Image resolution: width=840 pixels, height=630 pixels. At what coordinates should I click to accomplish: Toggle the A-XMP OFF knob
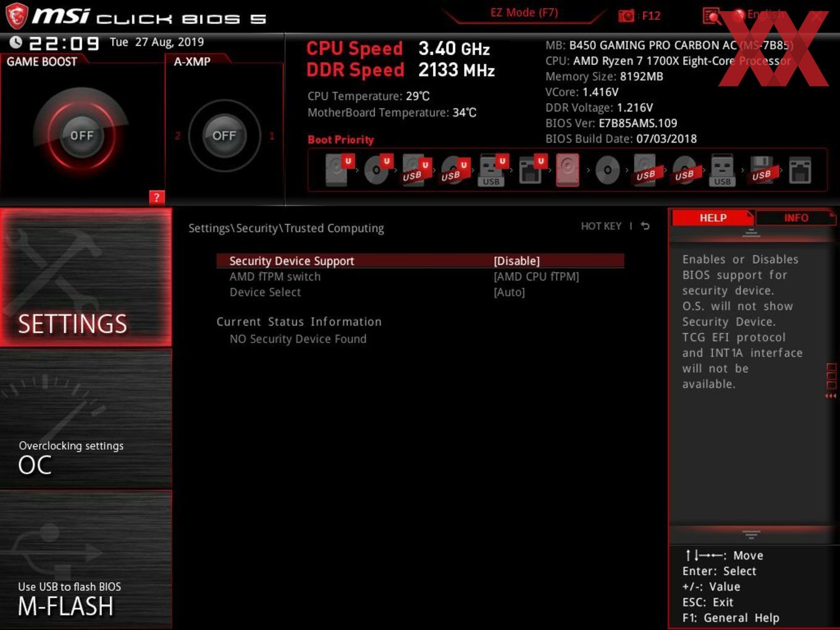click(x=224, y=135)
